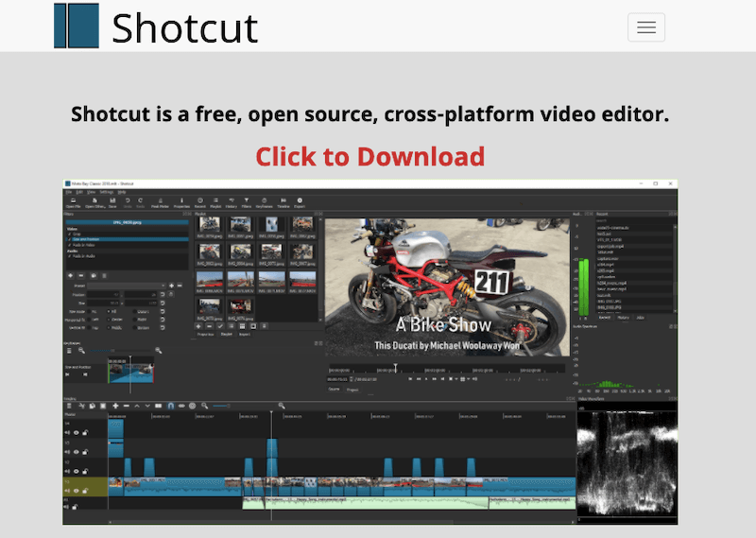Click the play button in player controls
This screenshot has width=756, height=538.
426,379
